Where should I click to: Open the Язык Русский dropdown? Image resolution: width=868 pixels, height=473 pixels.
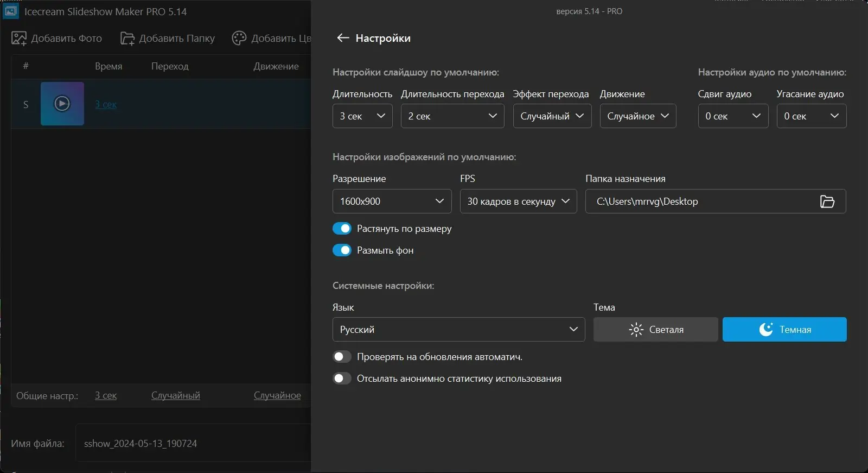pos(458,330)
